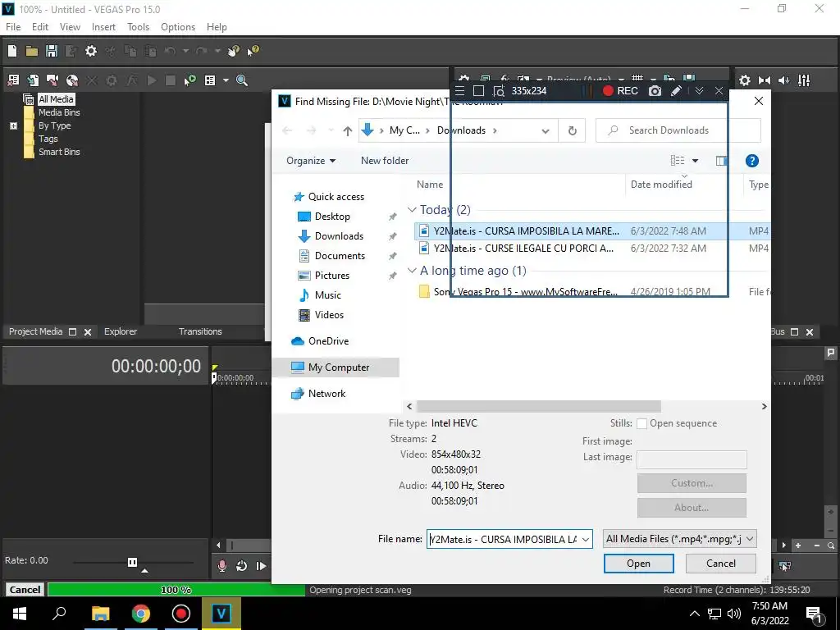Viewport: 840px width, 630px height.
Task: Click Remove Unused Media icon in Project Media
Action: coord(13,80)
